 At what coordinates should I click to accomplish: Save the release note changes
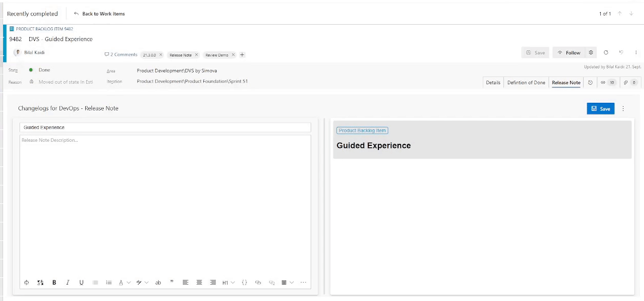coord(600,108)
